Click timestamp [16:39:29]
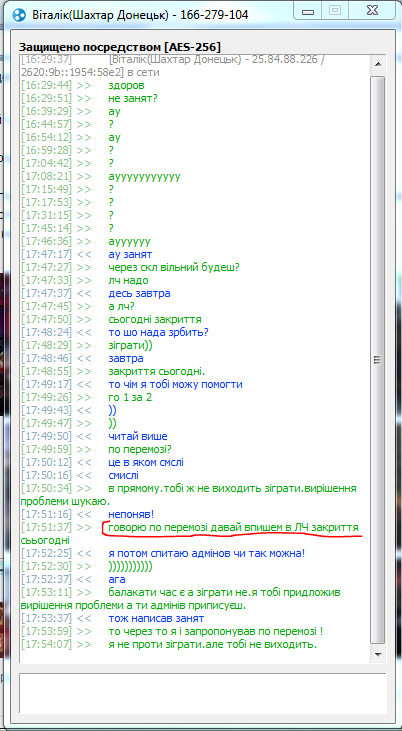402x731 pixels. coord(46,111)
